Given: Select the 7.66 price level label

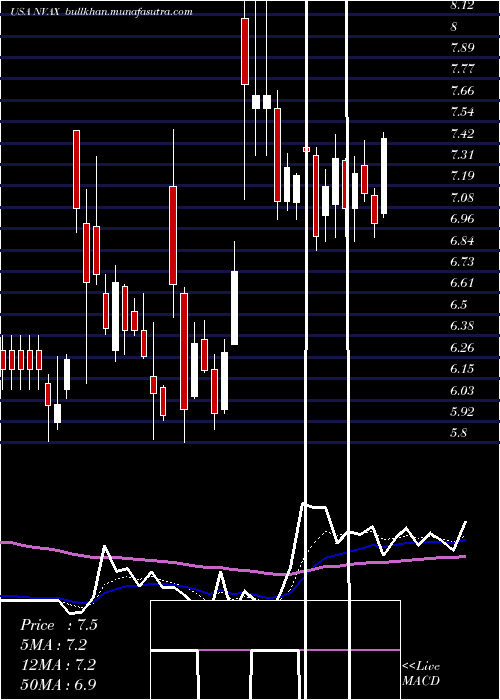Looking at the screenshot, I should point(462,91).
